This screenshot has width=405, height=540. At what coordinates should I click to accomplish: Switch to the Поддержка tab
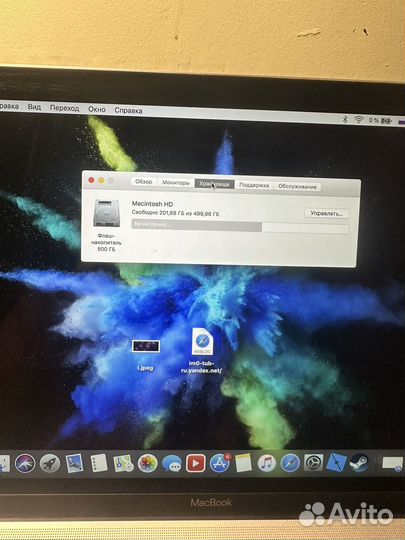click(254, 185)
